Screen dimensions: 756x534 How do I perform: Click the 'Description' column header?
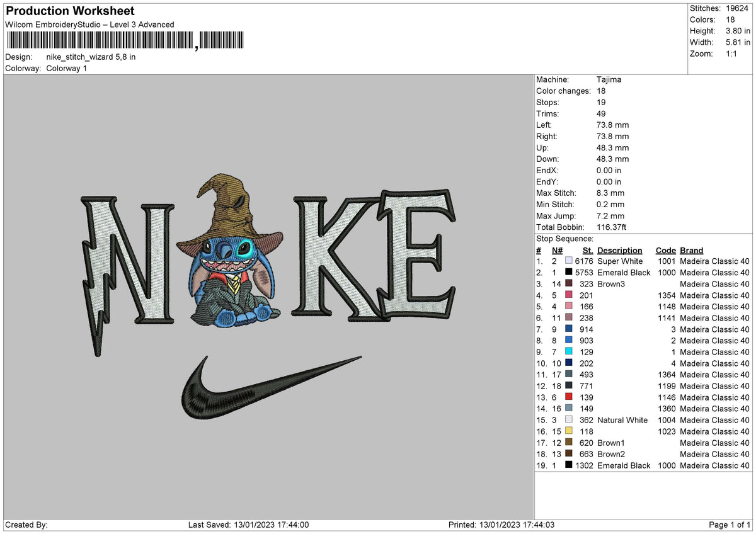[620, 250]
